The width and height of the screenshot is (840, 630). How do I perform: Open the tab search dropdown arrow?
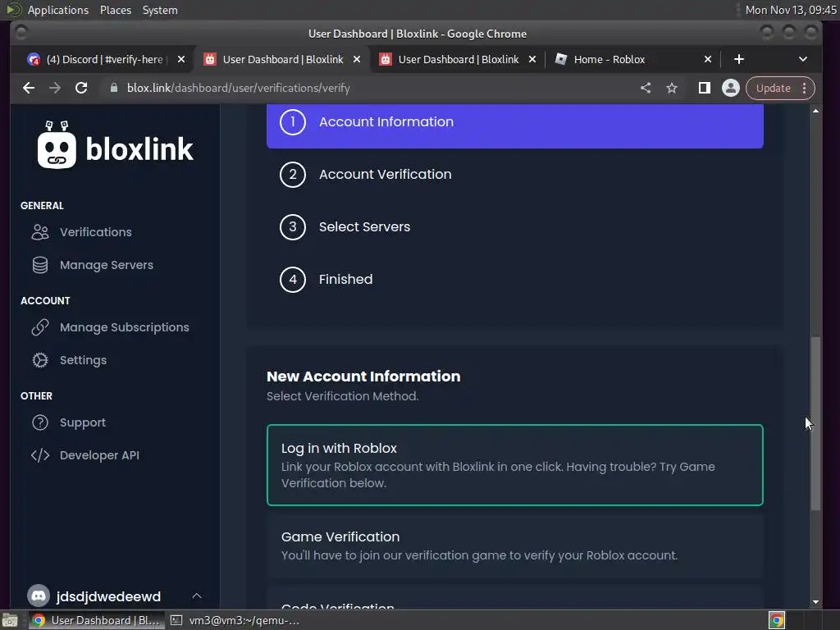click(802, 59)
